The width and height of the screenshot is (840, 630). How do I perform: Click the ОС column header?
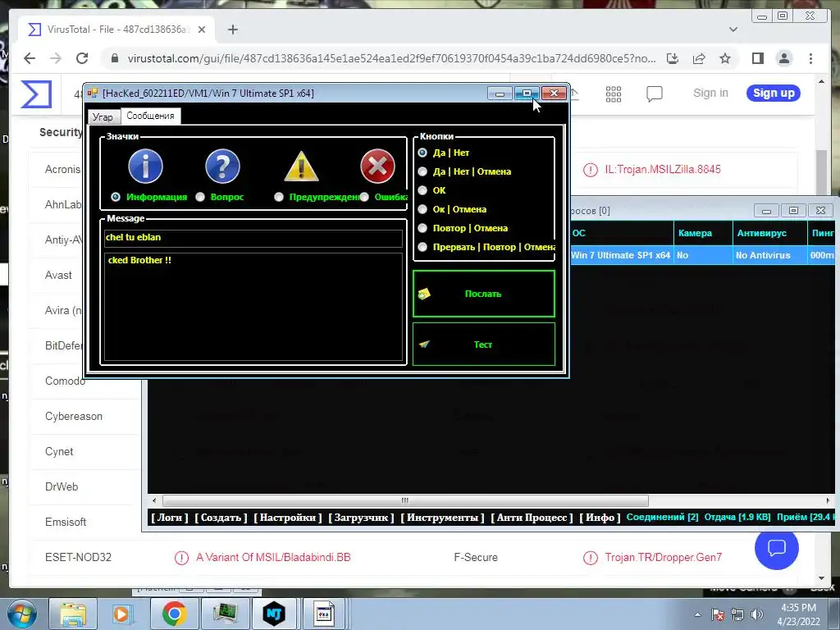tap(620, 233)
